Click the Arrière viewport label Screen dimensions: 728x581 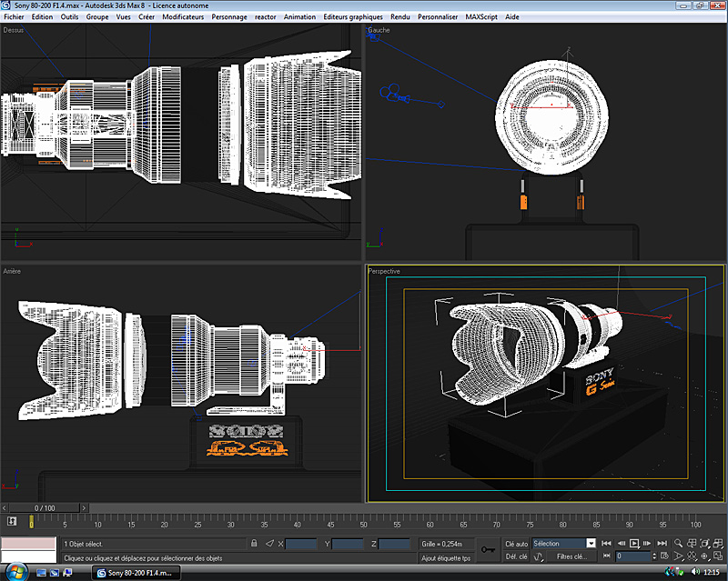12,271
